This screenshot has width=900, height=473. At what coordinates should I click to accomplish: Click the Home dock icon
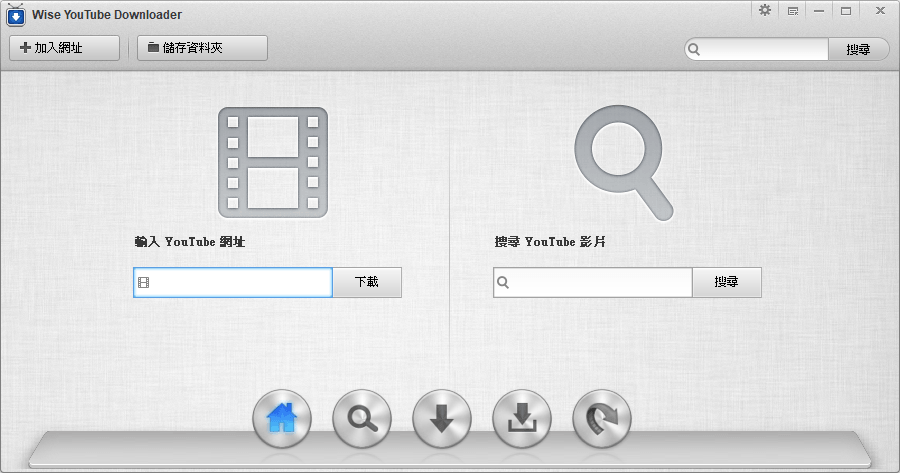point(282,418)
